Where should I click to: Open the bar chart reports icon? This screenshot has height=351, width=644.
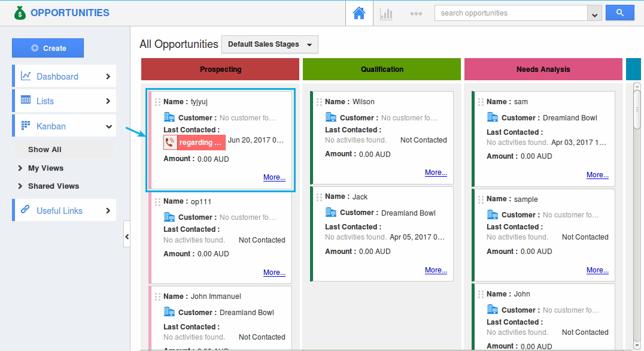pos(386,13)
